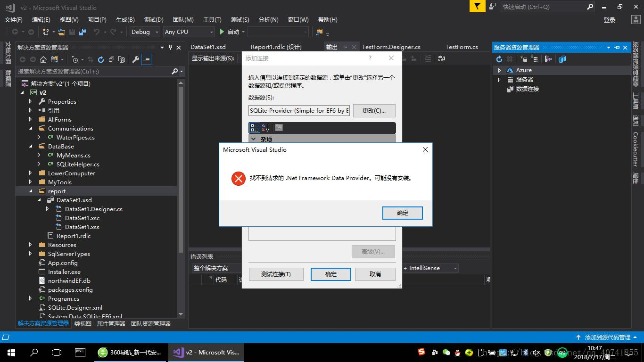The image size is (644, 362).
Task: Click the Refresh icon in Server Explorer
Action: pyautogui.click(x=499, y=59)
